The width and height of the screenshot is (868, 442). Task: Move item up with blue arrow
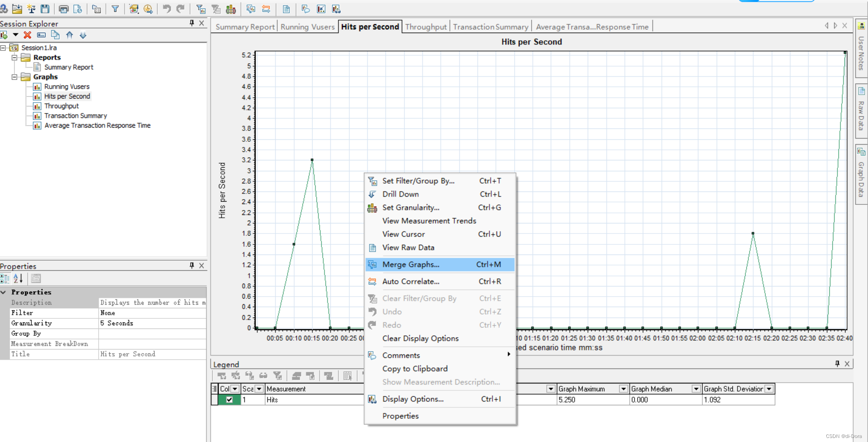click(x=69, y=35)
